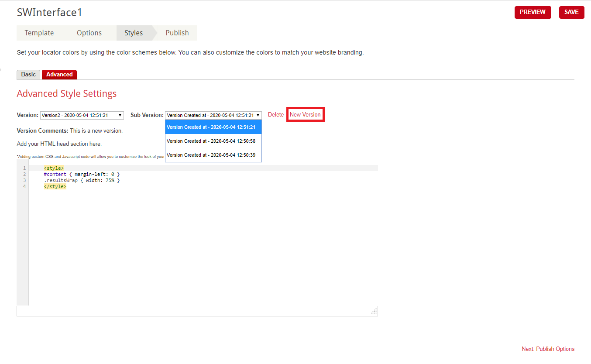The image size is (591, 364).
Task: Open the Publish step tab
Action: pyautogui.click(x=177, y=33)
